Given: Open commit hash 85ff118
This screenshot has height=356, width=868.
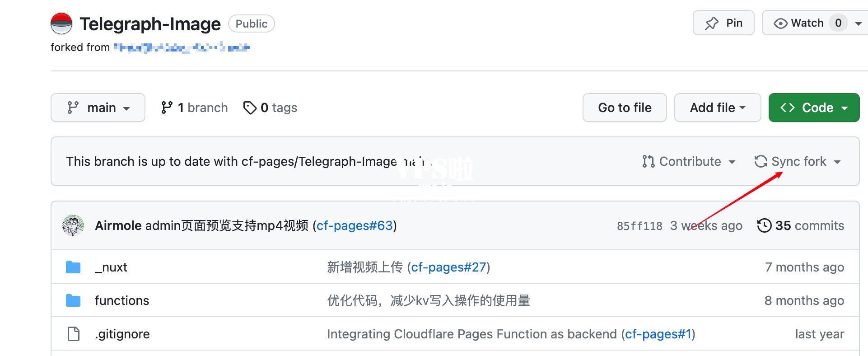Looking at the screenshot, I should tap(639, 226).
